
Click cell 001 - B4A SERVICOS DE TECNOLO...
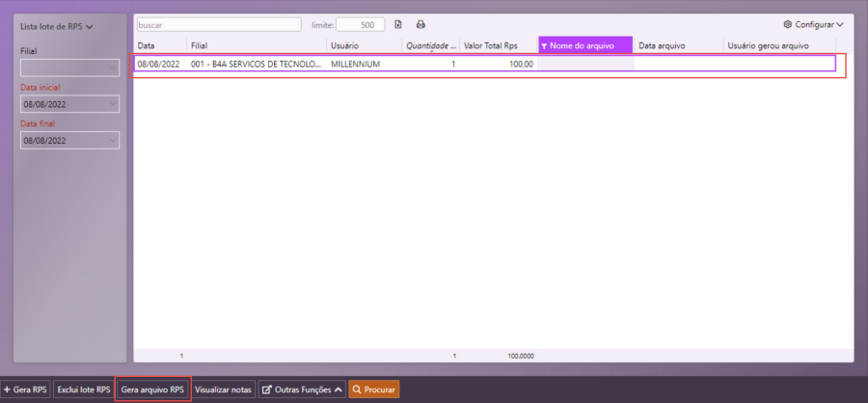click(x=257, y=65)
